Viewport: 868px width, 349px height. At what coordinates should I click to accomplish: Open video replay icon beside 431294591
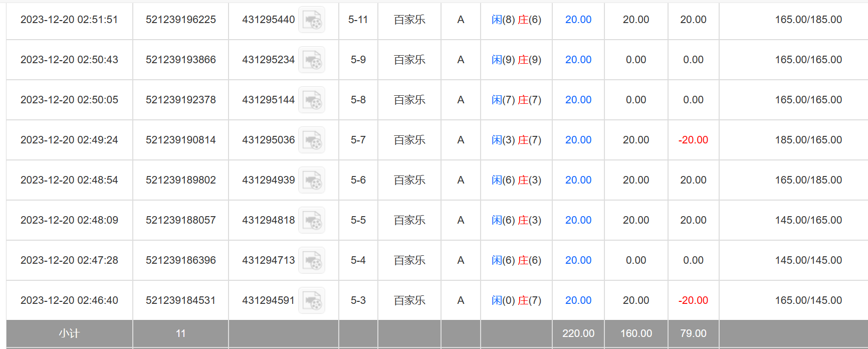pyautogui.click(x=312, y=301)
